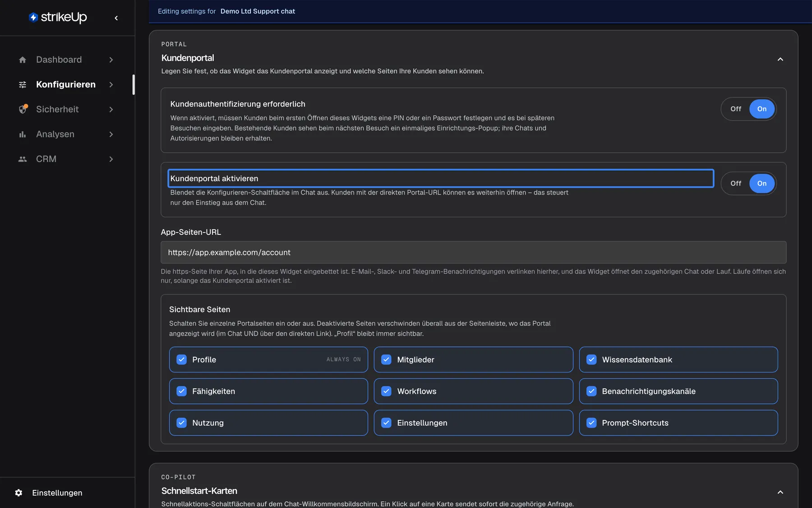
Task: Turn Off Kundenportal aktivieren
Action: (x=736, y=183)
